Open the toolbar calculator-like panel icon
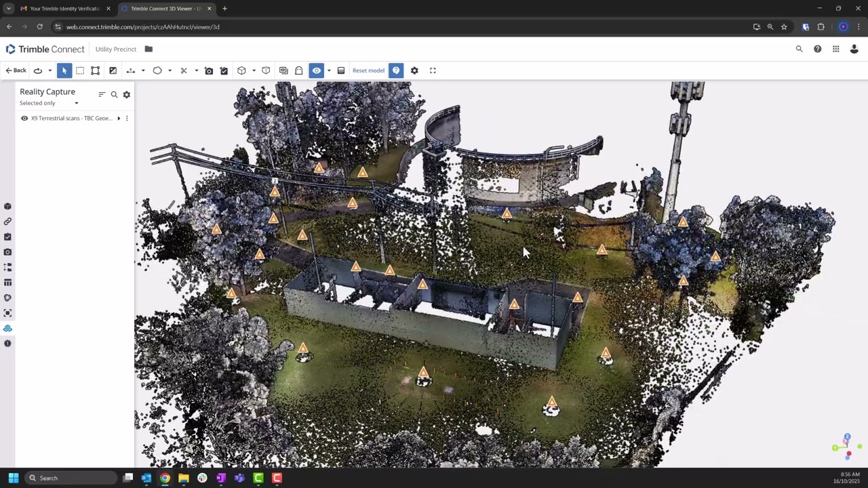The height and width of the screenshot is (488, 868). point(341,70)
